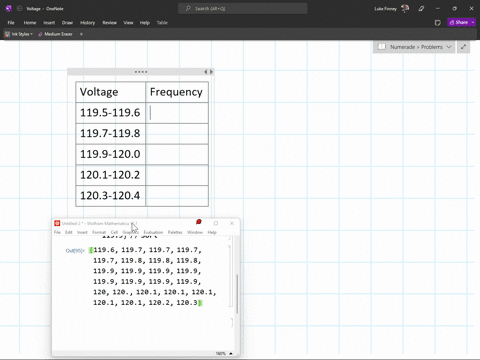This screenshot has height=360, width=480.
Task: Switch to the OneNote Home tab
Action: click(x=30, y=23)
